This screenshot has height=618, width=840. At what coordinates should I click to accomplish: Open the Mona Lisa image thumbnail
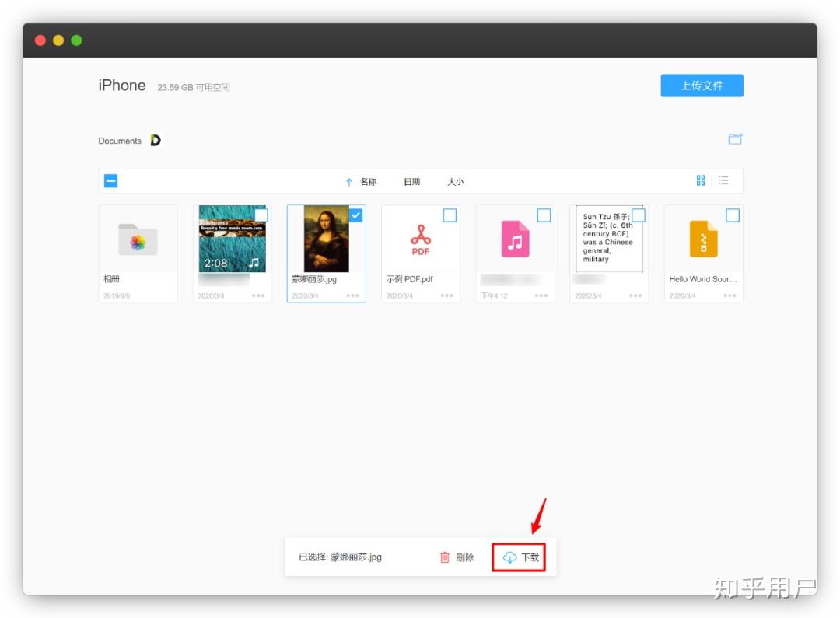(x=326, y=239)
